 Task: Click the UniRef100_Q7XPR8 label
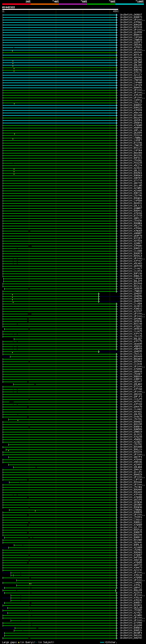pyautogui.click(x=131, y=623)
